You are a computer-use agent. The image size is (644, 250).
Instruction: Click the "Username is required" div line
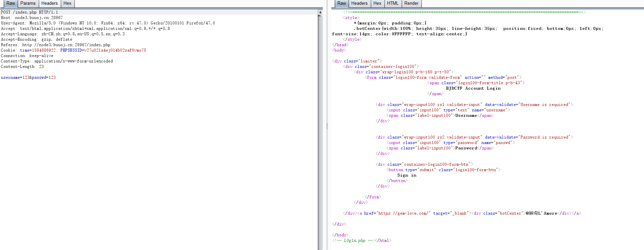click(474, 105)
